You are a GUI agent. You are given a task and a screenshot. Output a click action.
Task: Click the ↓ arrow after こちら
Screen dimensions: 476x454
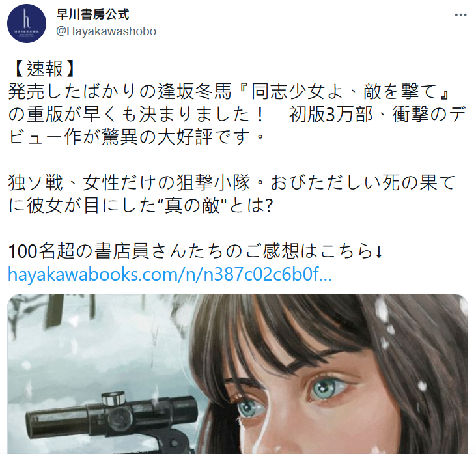click(378, 251)
